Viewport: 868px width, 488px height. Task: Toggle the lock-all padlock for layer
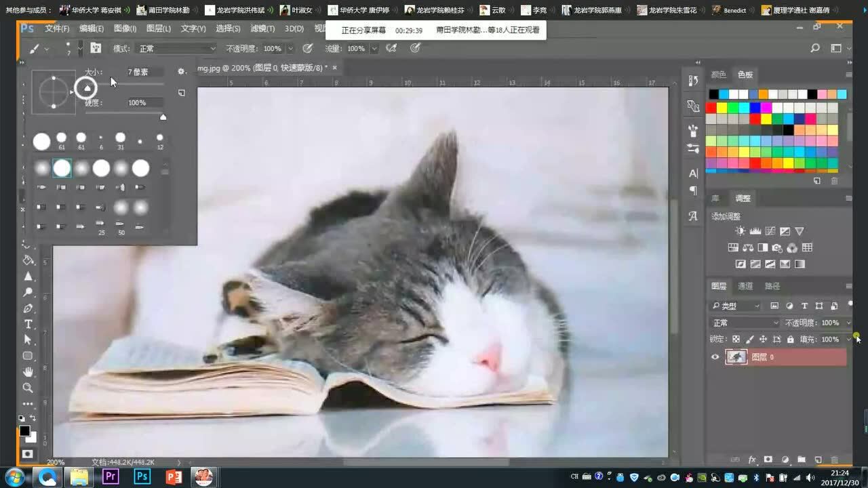(x=790, y=339)
